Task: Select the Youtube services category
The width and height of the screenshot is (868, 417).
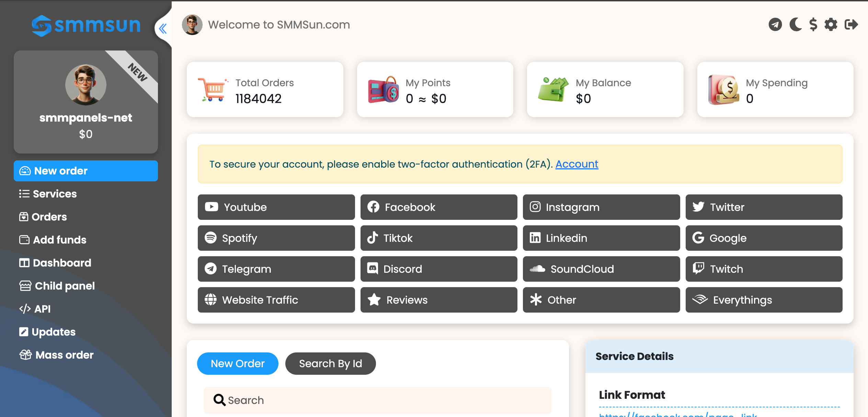Action: pyautogui.click(x=276, y=207)
